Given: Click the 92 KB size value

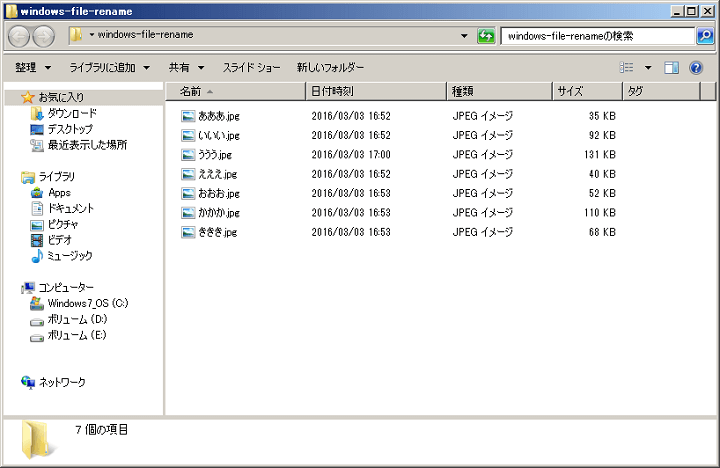Looking at the screenshot, I should click(602, 135).
